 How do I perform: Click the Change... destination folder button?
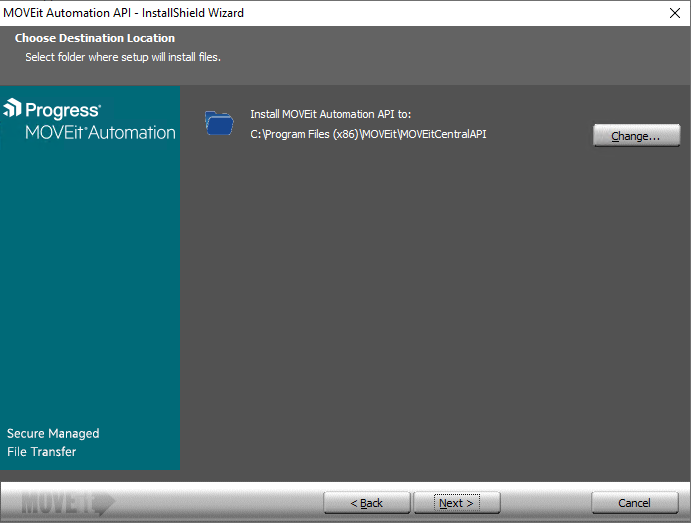point(636,135)
